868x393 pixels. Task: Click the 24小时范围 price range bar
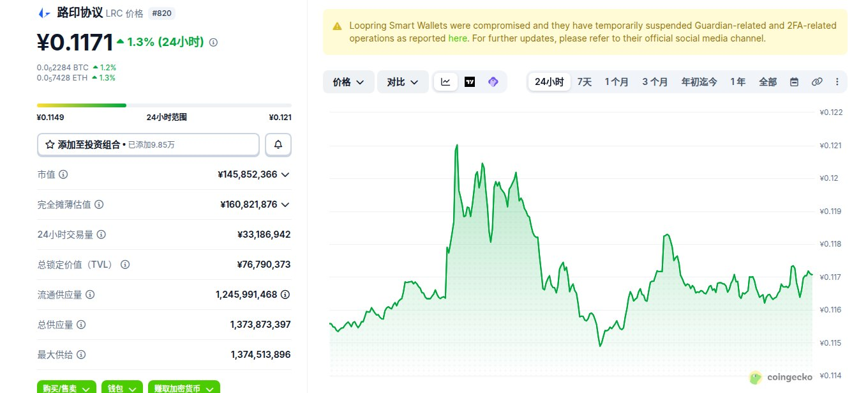(x=164, y=105)
